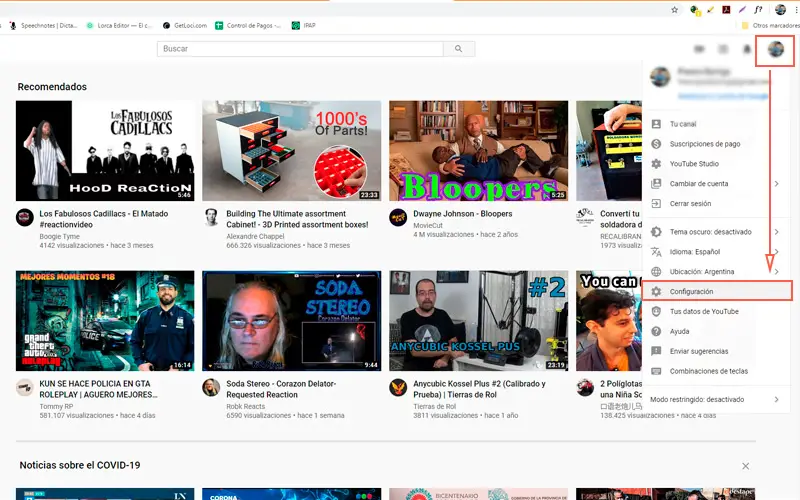Open title Dwayne Johnson - Bloopers
Viewport: 800px width, 500px height.
point(463,214)
